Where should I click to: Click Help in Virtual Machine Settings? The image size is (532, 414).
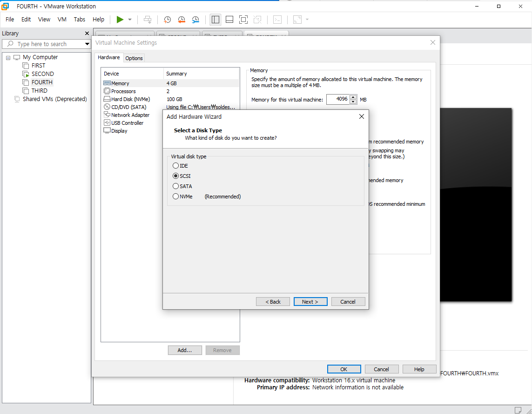419,369
